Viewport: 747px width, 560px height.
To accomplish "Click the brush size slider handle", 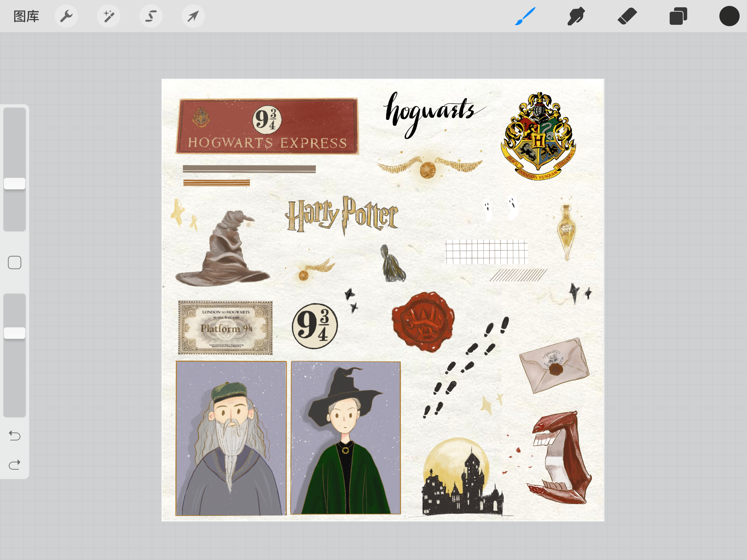I will pos(15,183).
